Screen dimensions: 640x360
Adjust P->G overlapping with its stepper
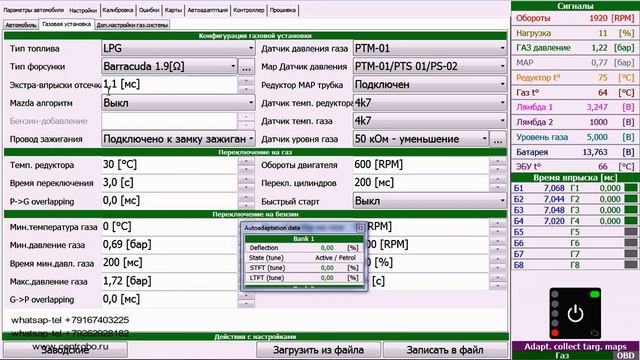coord(246,201)
